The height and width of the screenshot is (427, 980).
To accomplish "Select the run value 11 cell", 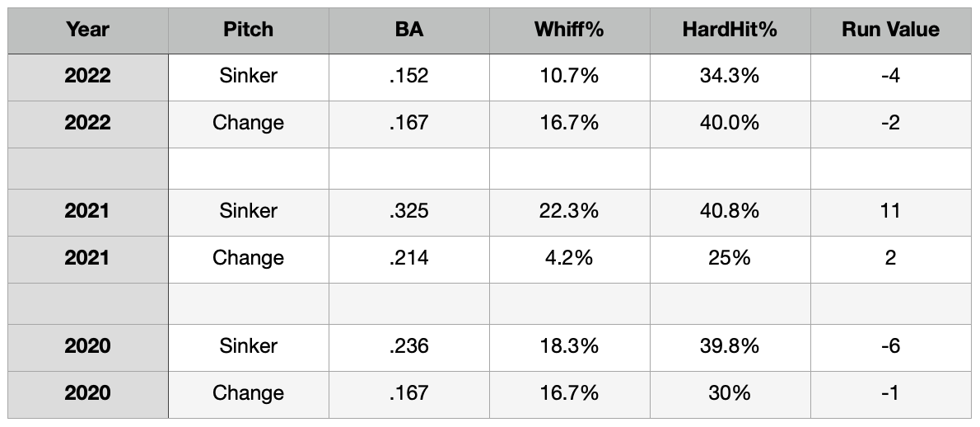I will pos(890,211).
